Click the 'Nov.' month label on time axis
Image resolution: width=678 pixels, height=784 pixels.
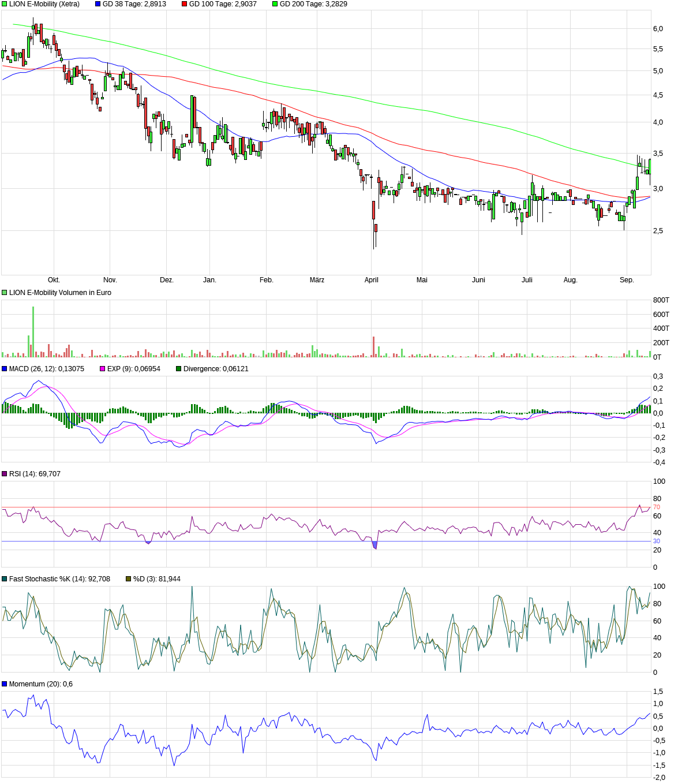coord(110,280)
